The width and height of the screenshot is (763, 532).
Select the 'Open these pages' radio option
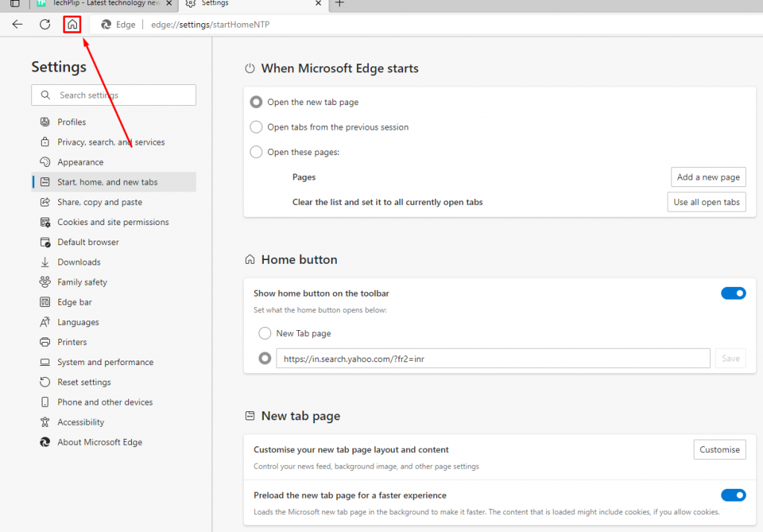coord(256,152)
